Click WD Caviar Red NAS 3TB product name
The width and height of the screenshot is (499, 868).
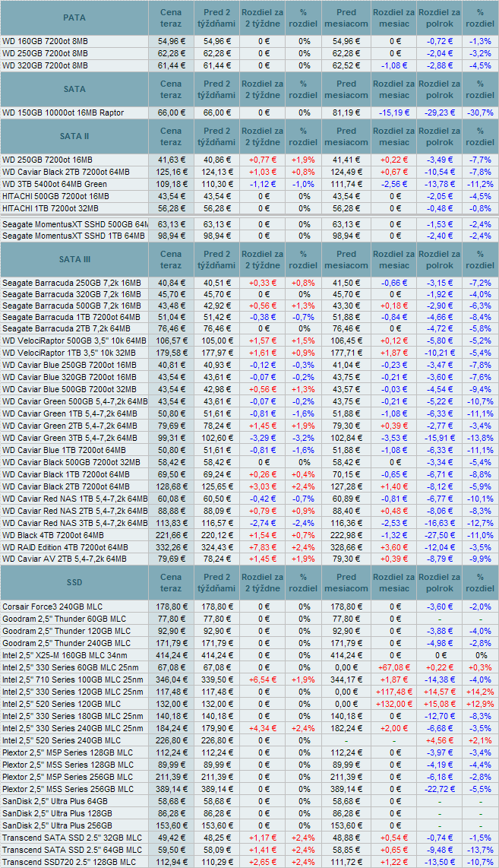pyautogui.click(x=74, y=523)
